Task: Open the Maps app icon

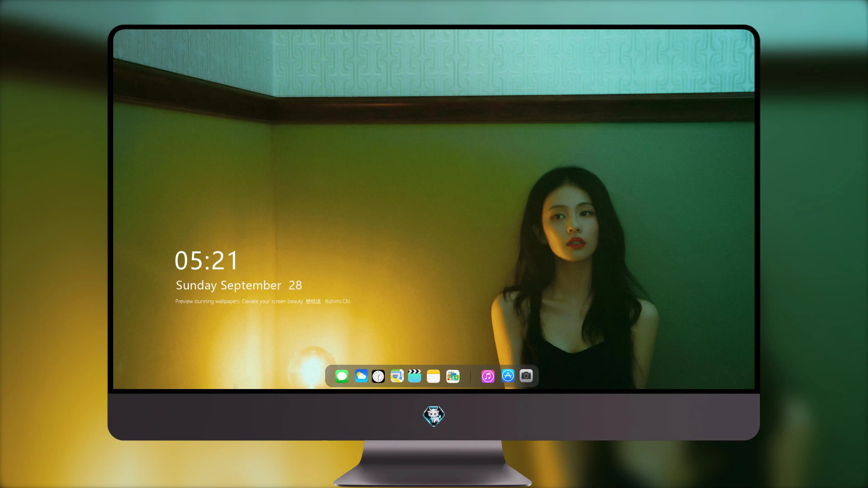Action: point(397,376)
